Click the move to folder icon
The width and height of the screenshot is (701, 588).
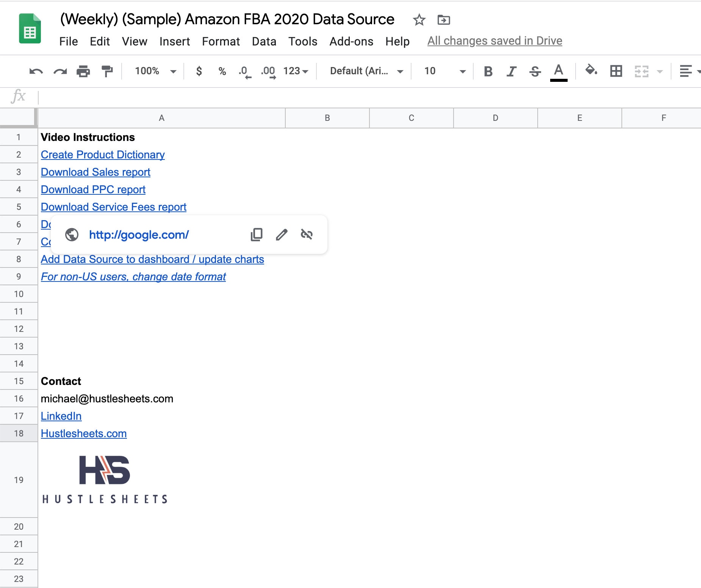pyautogui.click(x=444, y=20)
